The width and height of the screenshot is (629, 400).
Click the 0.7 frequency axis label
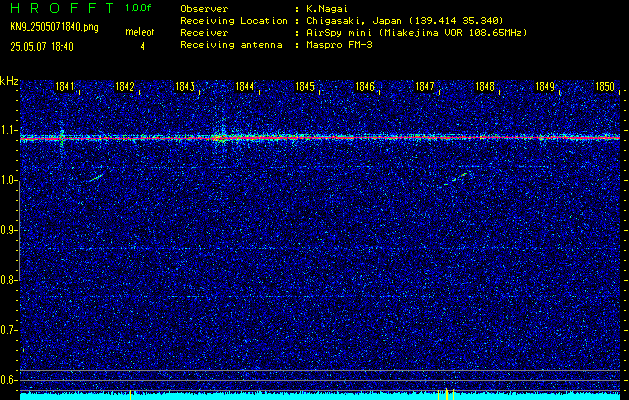coord(8,330)
